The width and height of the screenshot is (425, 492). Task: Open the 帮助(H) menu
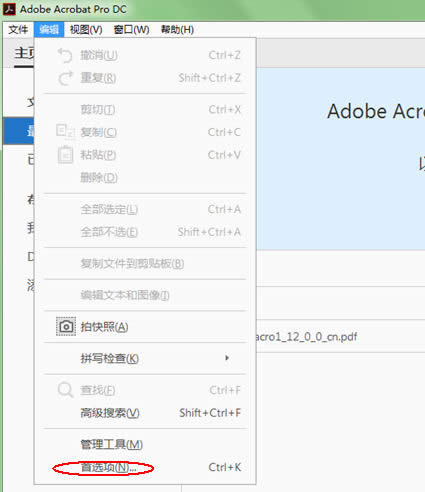point(177,30)
